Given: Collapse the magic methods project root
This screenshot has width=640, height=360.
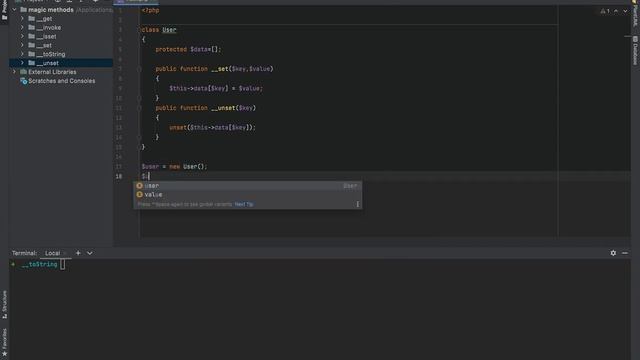Looking at the screenshot, I should coord(15,9).
